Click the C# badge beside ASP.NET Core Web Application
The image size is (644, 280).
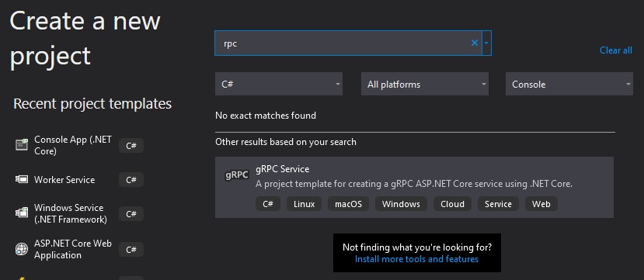131,249
